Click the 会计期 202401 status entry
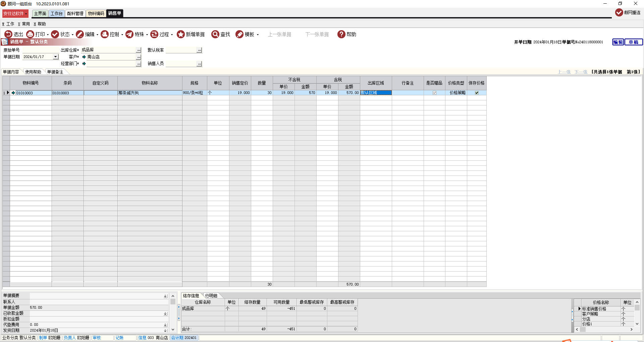This screenshot has height=342, width=644. (184, 338)
